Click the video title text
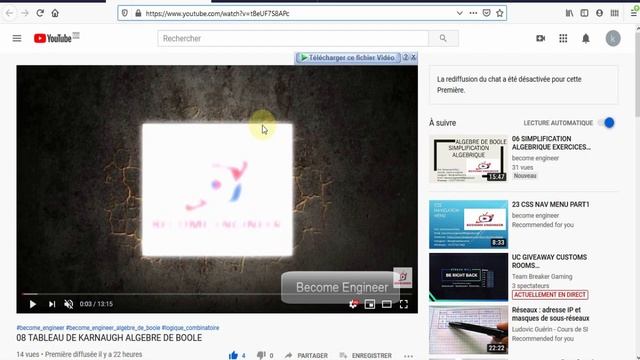Image resolution: width=640 pixels, height=360 pixels. click(x=109, y=338)
